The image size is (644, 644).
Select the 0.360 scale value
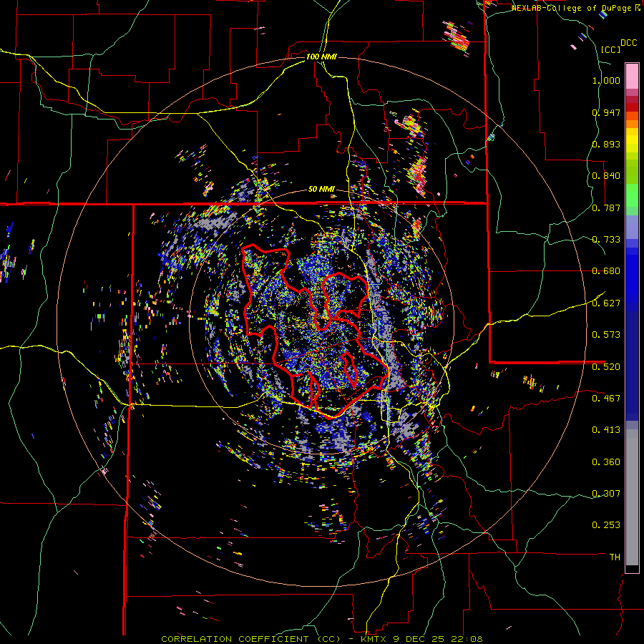coord(606,462)
